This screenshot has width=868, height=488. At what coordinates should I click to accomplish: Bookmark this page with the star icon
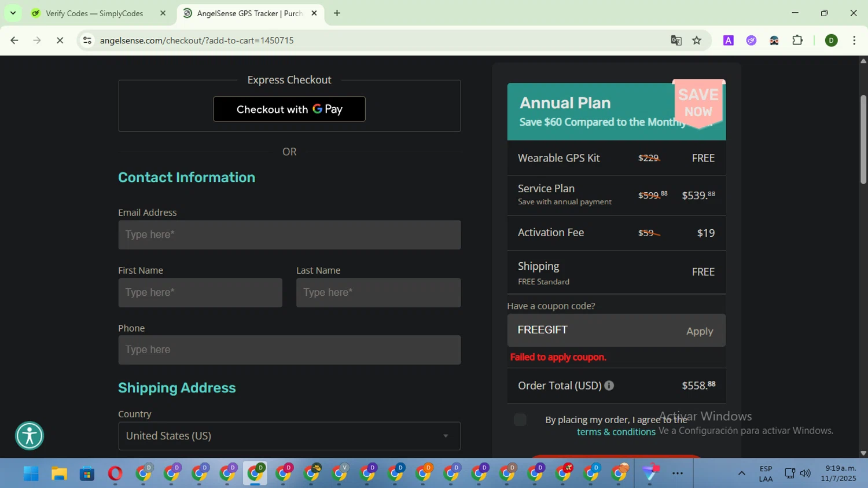click(697, 41)
